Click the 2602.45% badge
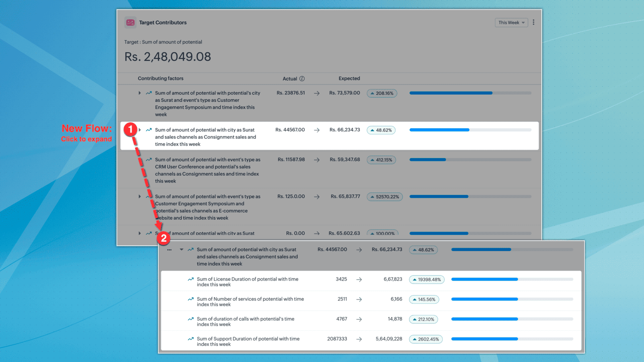The height and width of the screenshot is (362, 644). coord(426,339)
